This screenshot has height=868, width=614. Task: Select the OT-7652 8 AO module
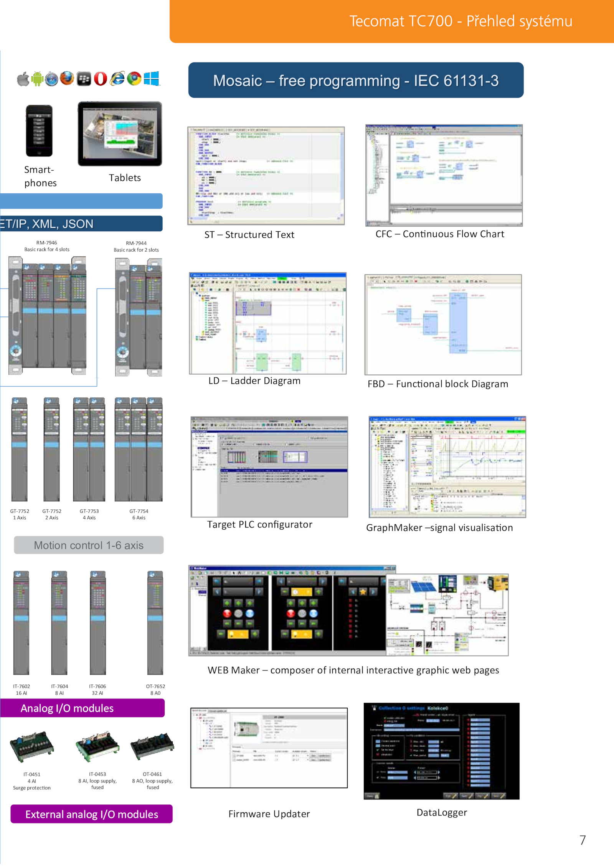155,623
